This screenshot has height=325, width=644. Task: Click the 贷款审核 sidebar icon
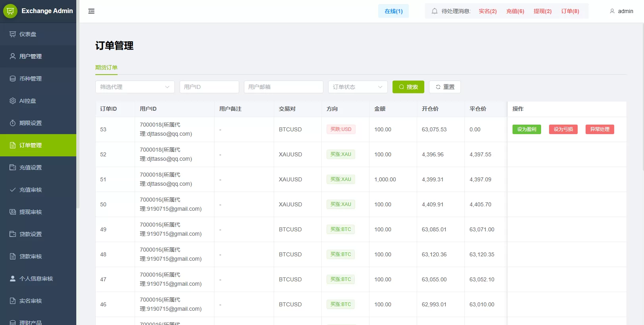pyautogui.click(x=13, y=256)
